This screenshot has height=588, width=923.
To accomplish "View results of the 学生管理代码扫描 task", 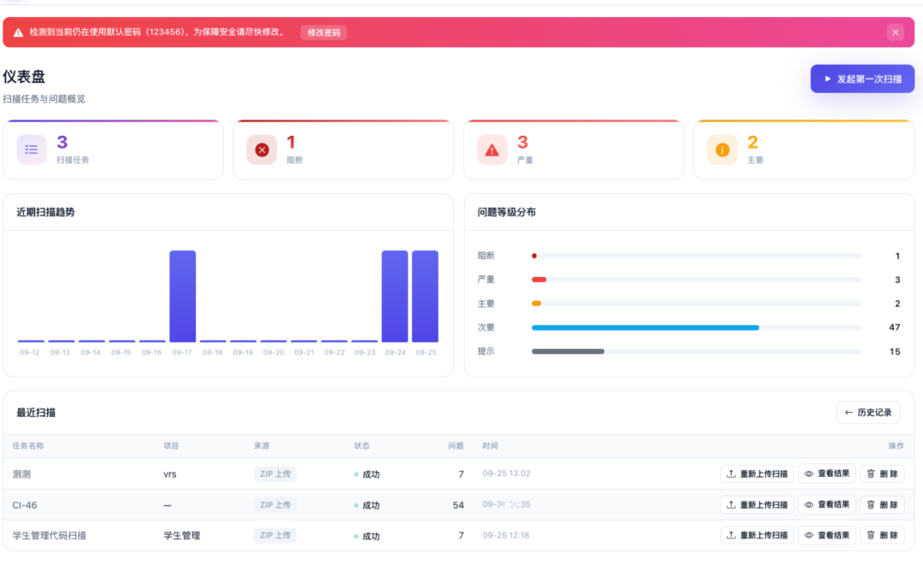I will pos(827,535).
